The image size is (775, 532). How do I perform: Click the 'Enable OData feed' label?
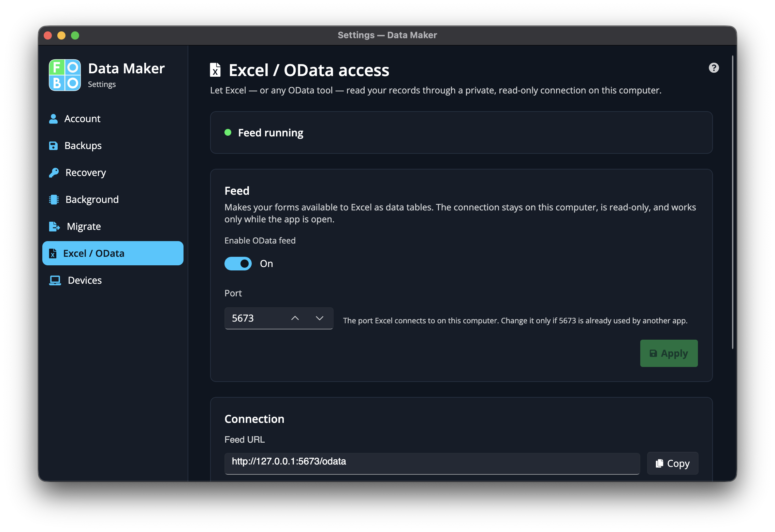[x=260, y=240]
